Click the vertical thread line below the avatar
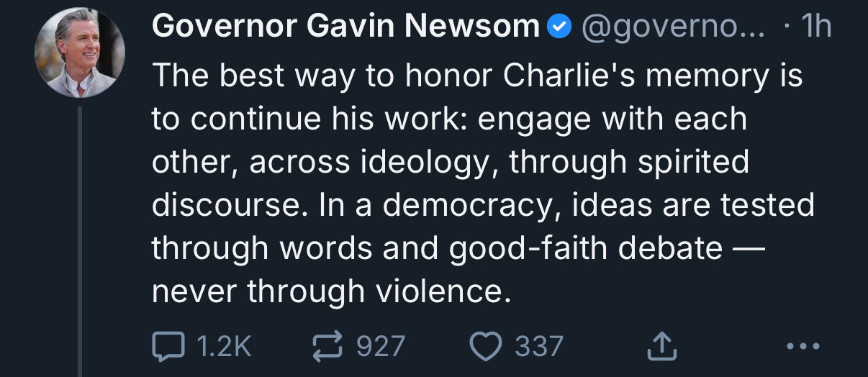868x377 pixels. tap(81, 237)
